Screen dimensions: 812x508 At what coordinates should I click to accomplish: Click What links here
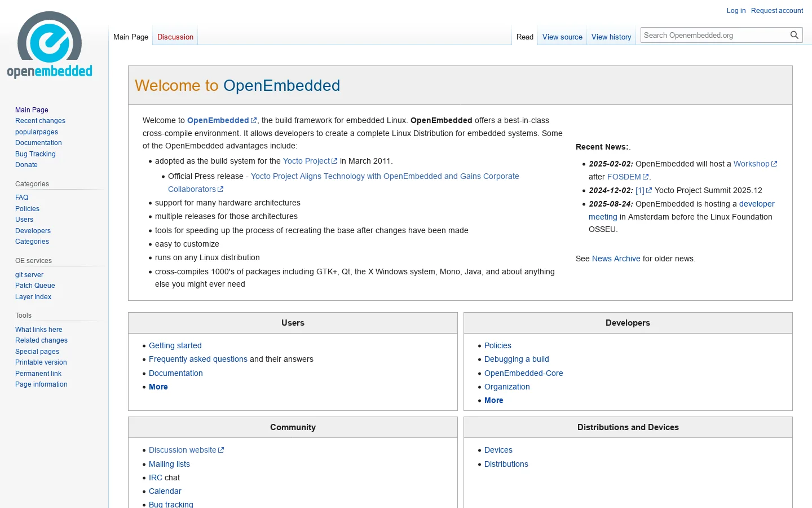point(39,330)
